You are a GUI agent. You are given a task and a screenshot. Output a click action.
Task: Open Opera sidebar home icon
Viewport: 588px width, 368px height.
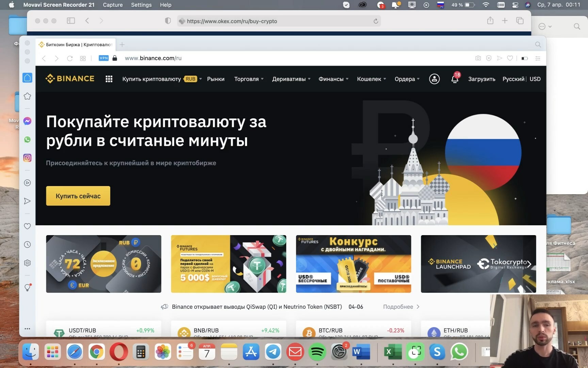(x=28, y=78)
